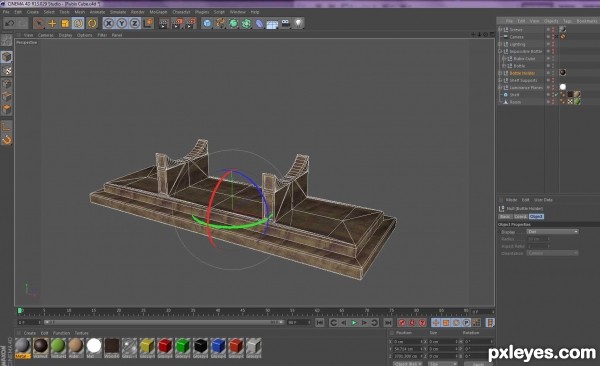Click the green Array modeling icon
Viewport: 600px width, 366px height.
pyautogui.click(x=246, y=23)
